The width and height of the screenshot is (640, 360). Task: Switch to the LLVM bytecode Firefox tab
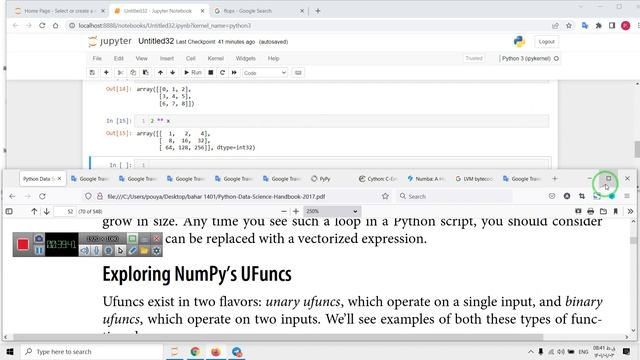475,179
